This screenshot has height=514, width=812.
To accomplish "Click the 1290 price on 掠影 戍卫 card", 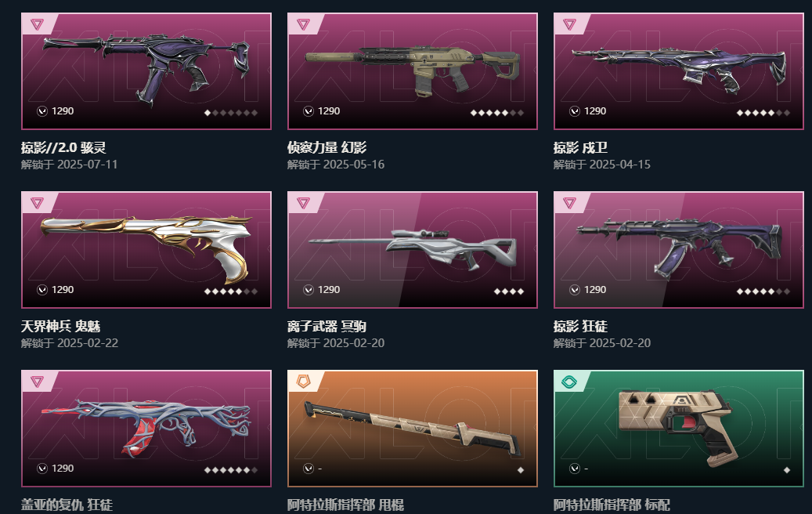I will tap(595, 111).
